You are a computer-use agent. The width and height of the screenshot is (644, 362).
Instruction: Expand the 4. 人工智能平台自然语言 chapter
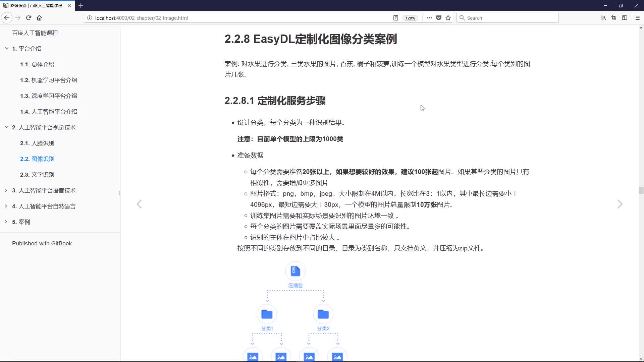click(6, 206)
